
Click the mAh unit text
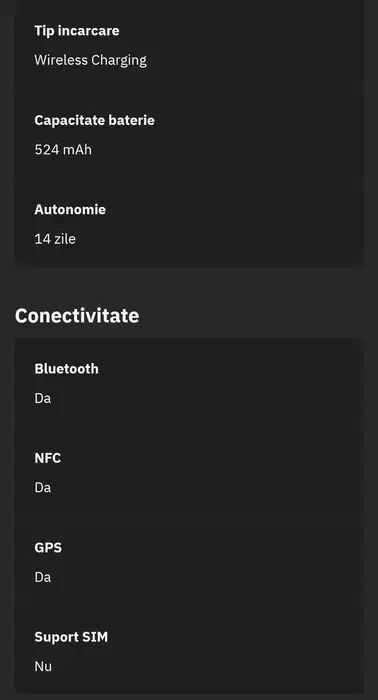77,150
